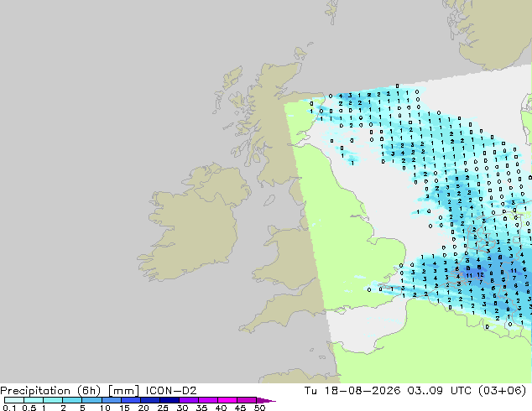The width and height of the screenshot is (532, 411).
Task: Click the '[mm]' unit label
Action: tap(123, 391)
